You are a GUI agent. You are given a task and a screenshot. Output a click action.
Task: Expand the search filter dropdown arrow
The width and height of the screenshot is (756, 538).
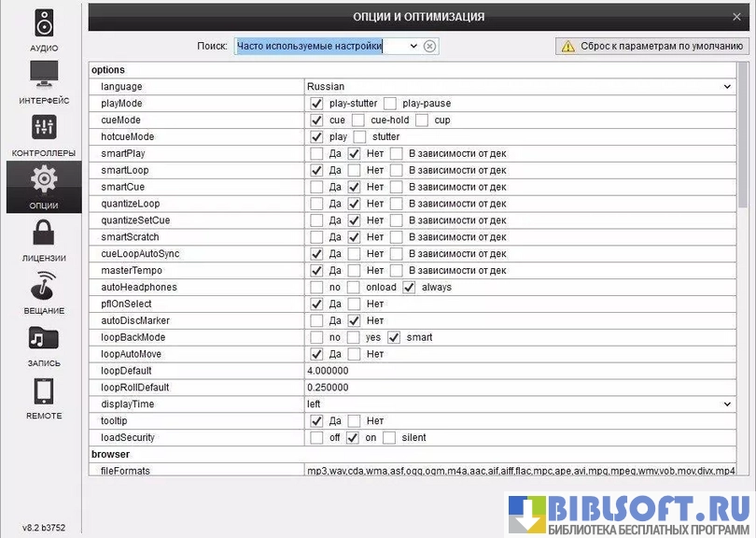[x=413, y=46]
